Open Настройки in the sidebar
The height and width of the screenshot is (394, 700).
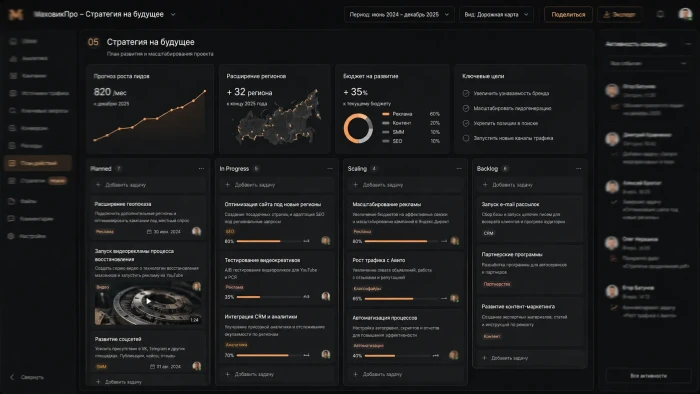33,236
